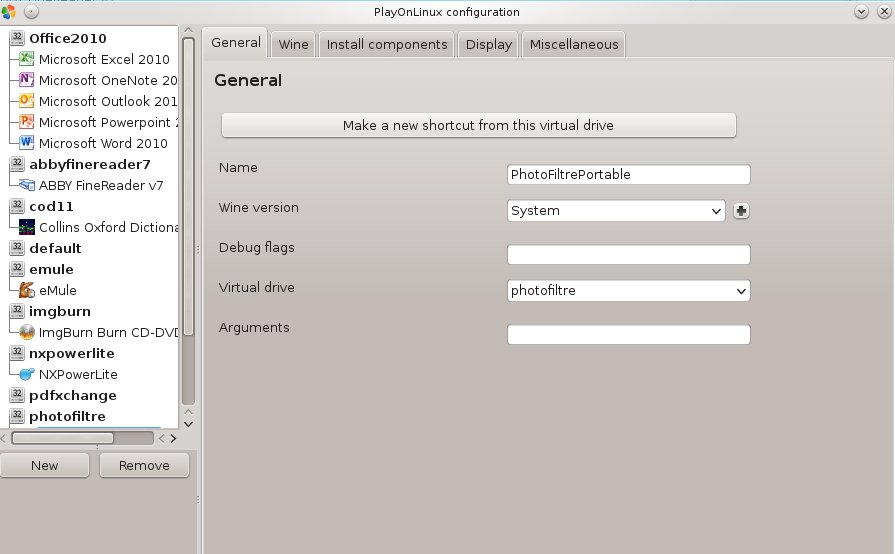Click the vertical scrollbar of the drive list

point(188,187)
